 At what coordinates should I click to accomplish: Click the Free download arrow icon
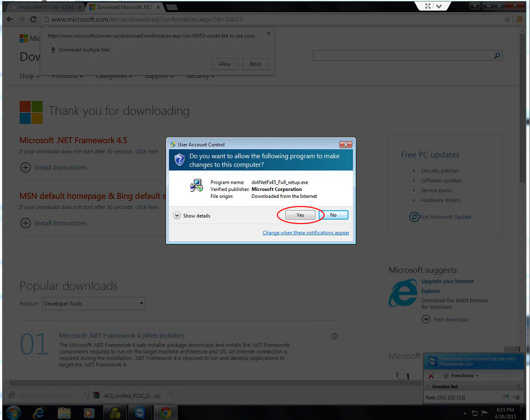click(x=426, y=319)
